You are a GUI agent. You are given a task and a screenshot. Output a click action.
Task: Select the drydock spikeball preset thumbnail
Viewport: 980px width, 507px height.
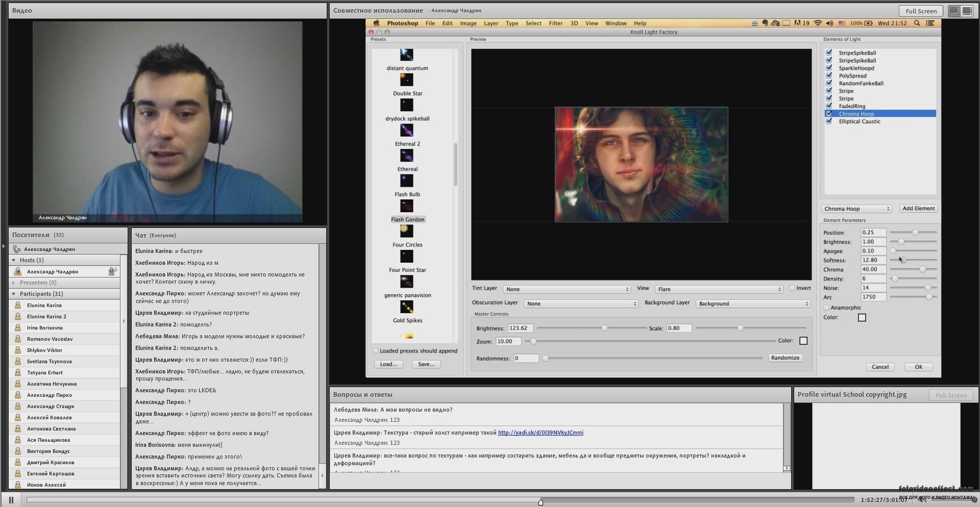tap(406, 105)
